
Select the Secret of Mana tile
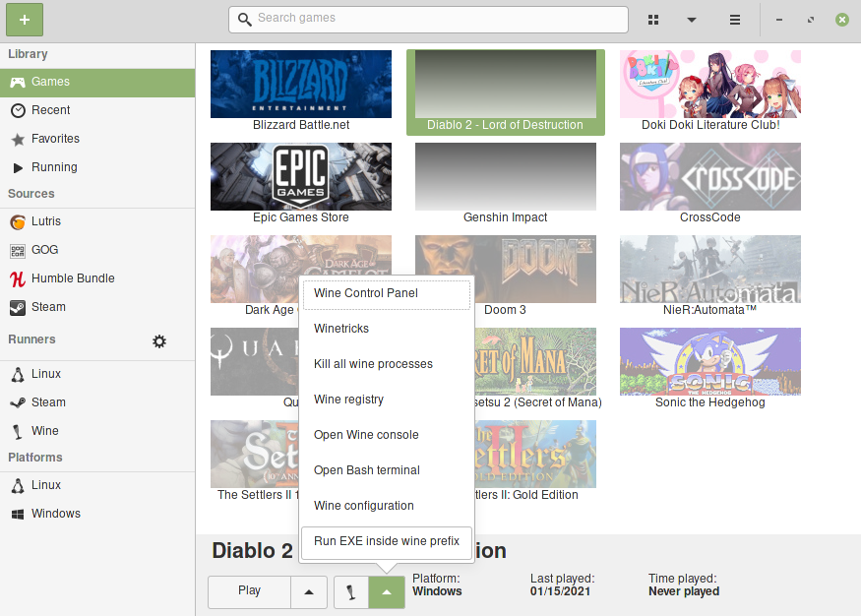click(x=535, y=369)
